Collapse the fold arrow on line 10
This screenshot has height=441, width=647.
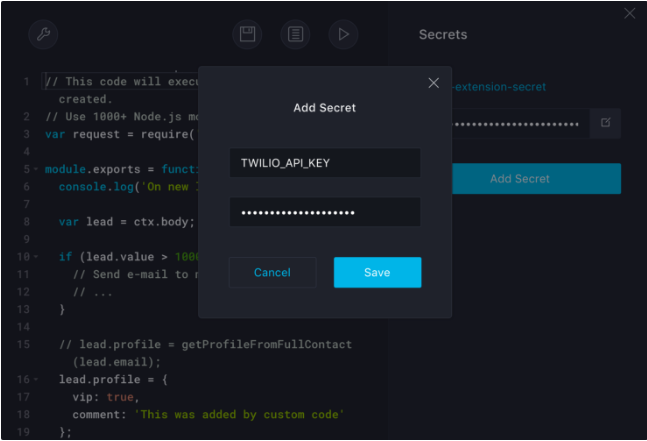coord(36,257)
